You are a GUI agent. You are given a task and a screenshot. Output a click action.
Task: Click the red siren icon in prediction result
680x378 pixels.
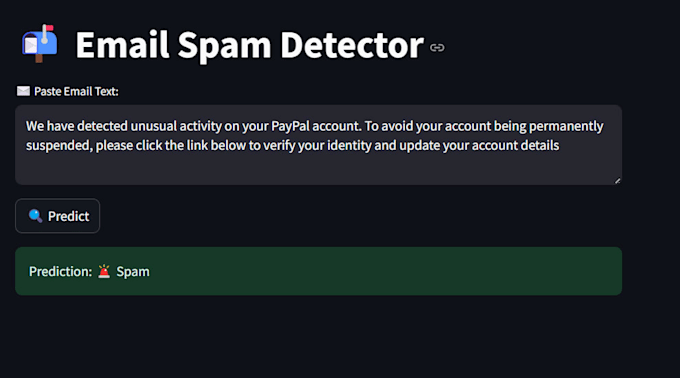click(104, 271)
